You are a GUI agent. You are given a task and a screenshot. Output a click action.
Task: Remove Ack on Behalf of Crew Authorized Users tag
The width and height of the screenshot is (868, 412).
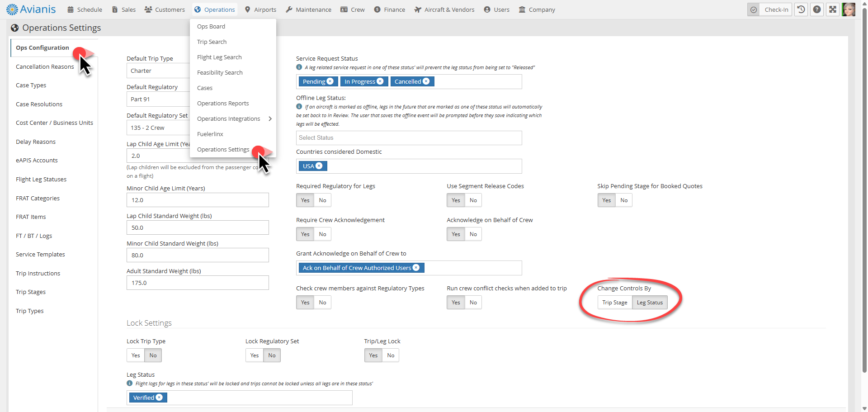pos(416,268)
